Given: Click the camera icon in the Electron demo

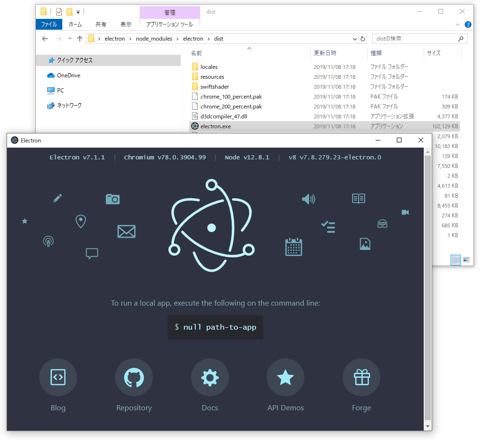Looking at the screenshot, I should tap(113, 199).
